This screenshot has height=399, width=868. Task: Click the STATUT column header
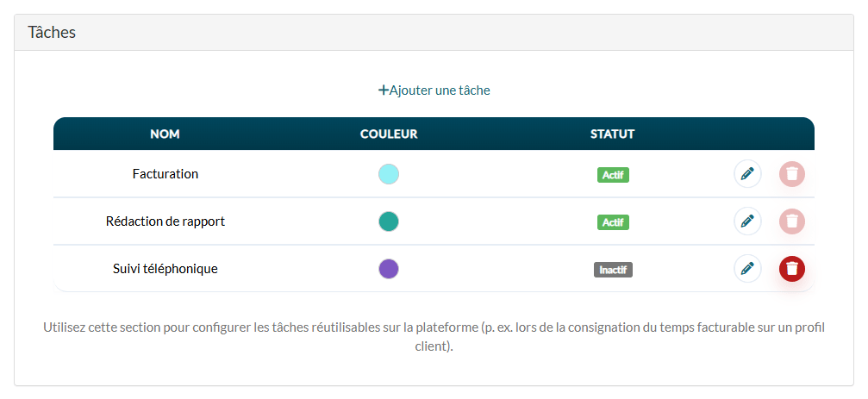click(612, 134)
